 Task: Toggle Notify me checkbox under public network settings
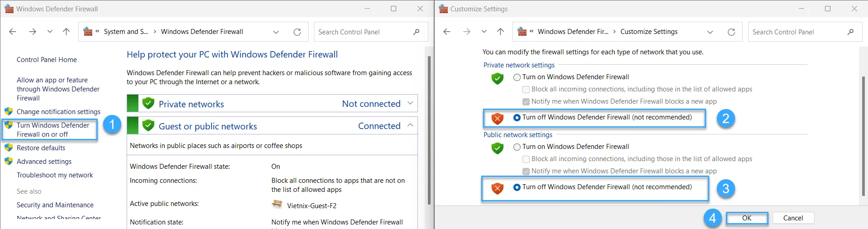pos(526,172)
